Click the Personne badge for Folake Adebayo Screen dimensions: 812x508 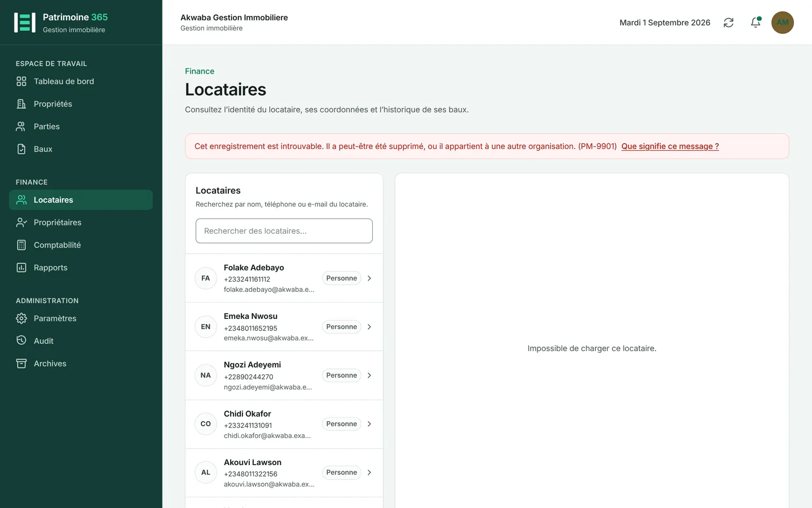[x=342, y=278]
